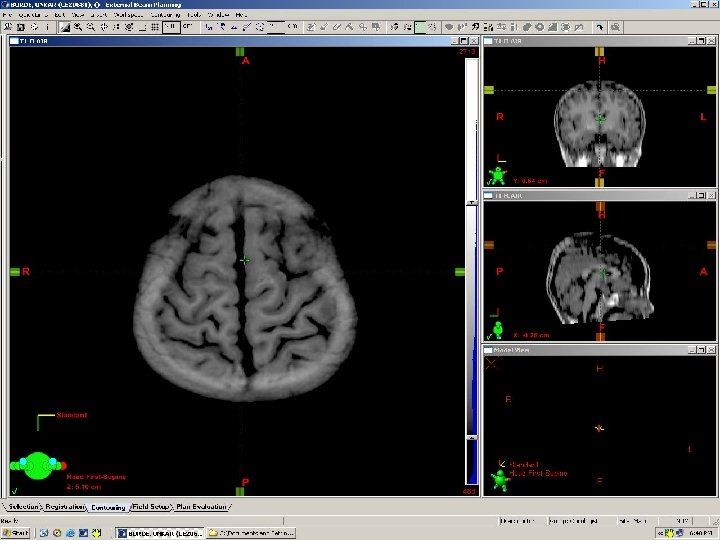The width and height of the screenshot is (720, 540).
Task: Click the upper window/level slider handle
Action: click(472, 202)
